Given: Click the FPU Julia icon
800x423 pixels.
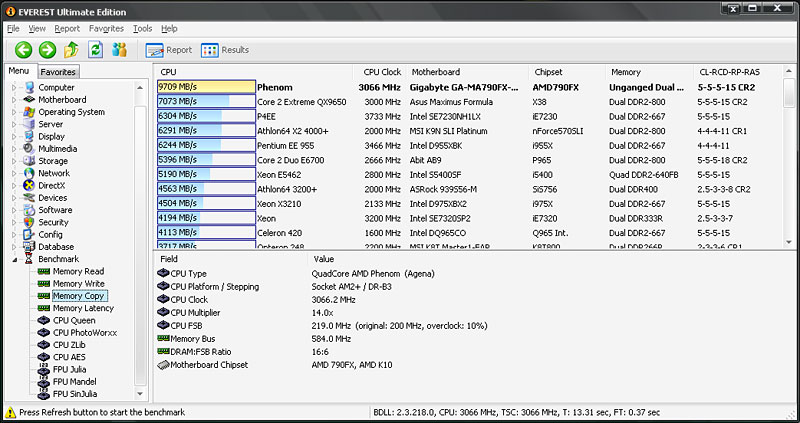Looking at the screenshot, I should click(44, 369).
